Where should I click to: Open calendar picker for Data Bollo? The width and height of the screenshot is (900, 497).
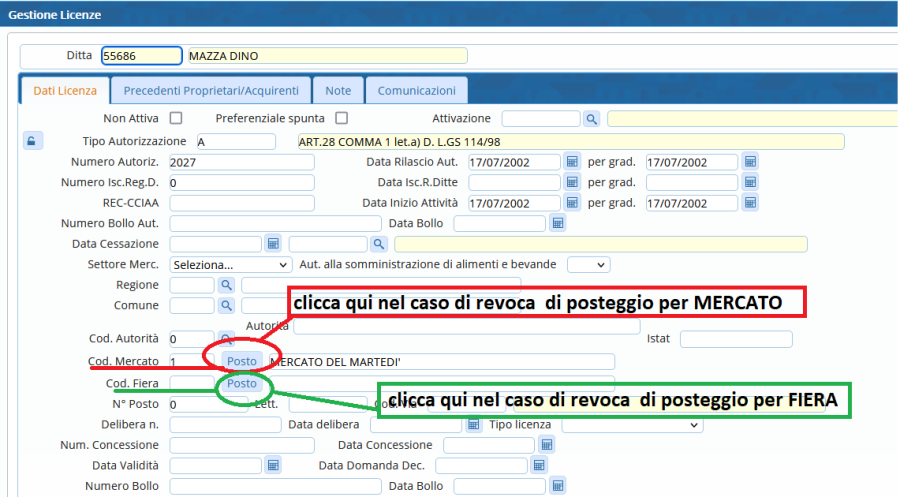[x=558, y=223]
